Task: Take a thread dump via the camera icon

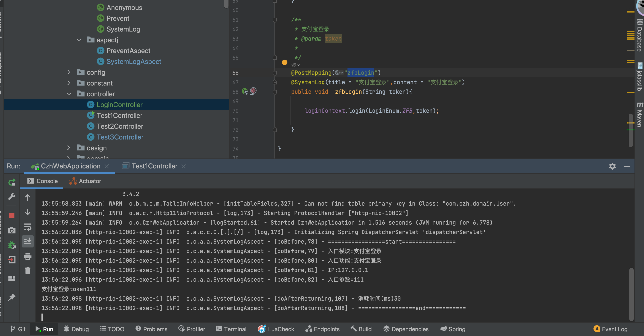Action: pyautogui.click(x=12, y=230)
